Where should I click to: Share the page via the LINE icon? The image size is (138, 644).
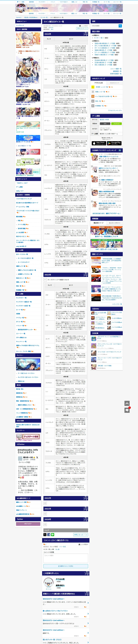[x=53, y=535]
